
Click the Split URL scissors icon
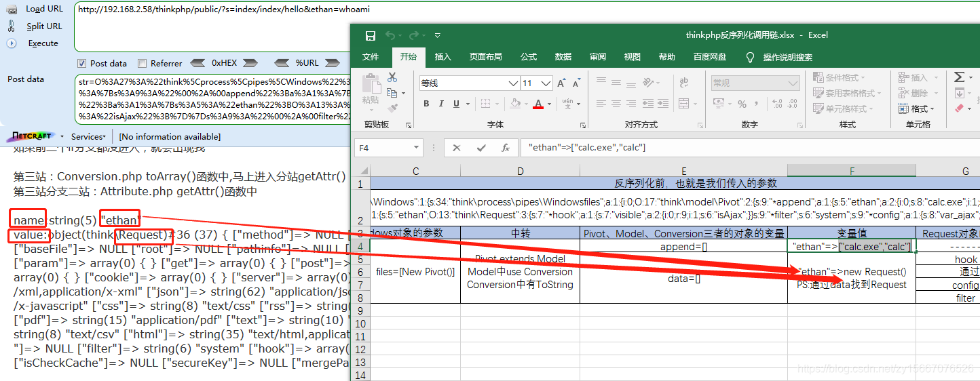pyautogui.click(x=12, y=26)
